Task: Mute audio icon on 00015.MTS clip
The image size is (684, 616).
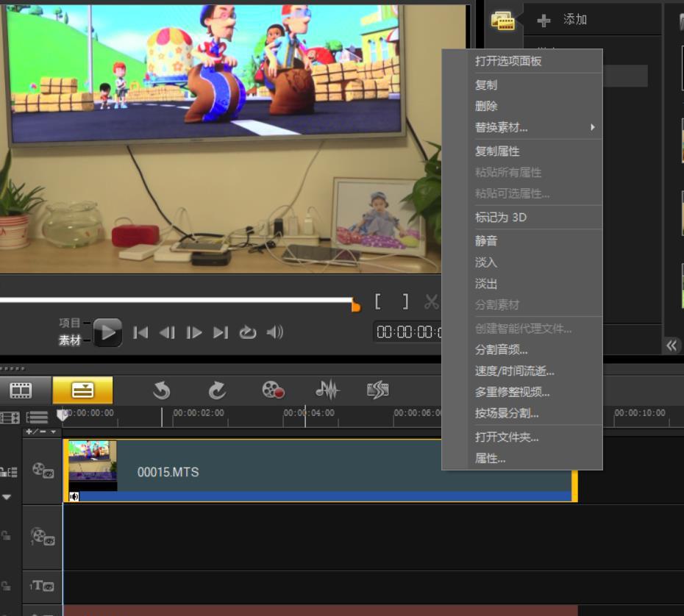Action: coord(74,497)
